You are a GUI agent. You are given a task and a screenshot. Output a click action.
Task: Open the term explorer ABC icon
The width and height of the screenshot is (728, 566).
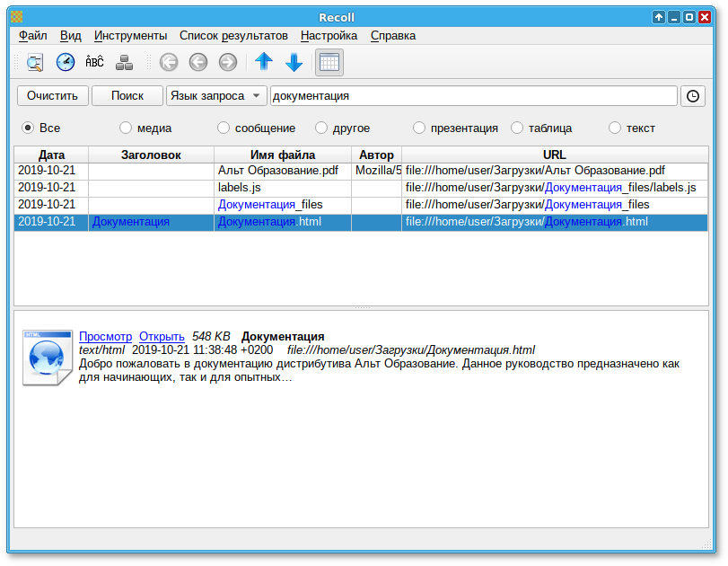(x=95, y=62)
